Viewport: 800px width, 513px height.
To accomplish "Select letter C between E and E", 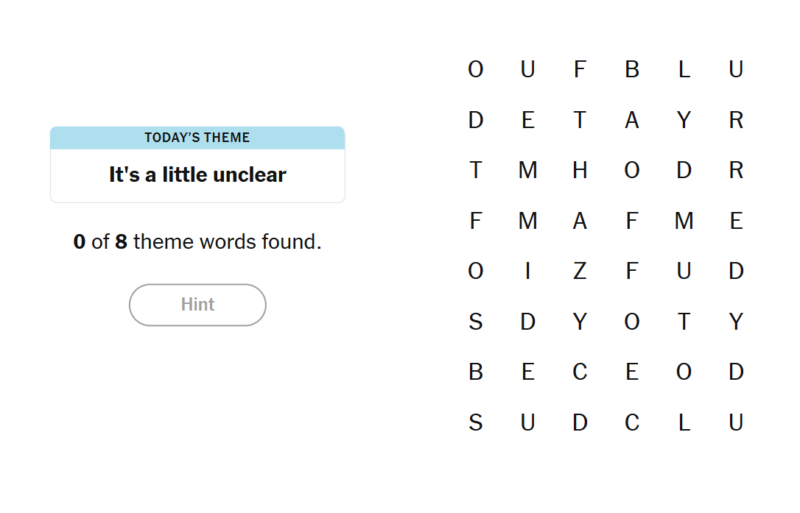I will point(580,373).
